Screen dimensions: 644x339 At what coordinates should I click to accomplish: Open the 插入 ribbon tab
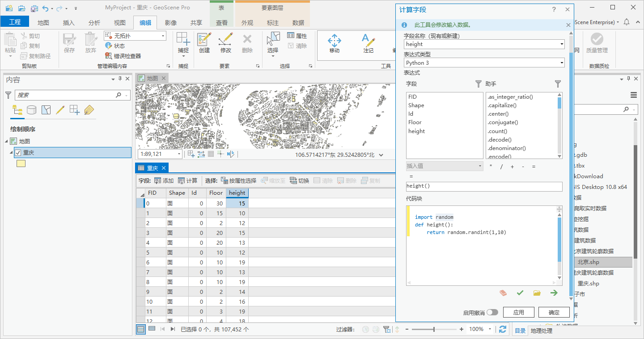(x=69, y=23)
